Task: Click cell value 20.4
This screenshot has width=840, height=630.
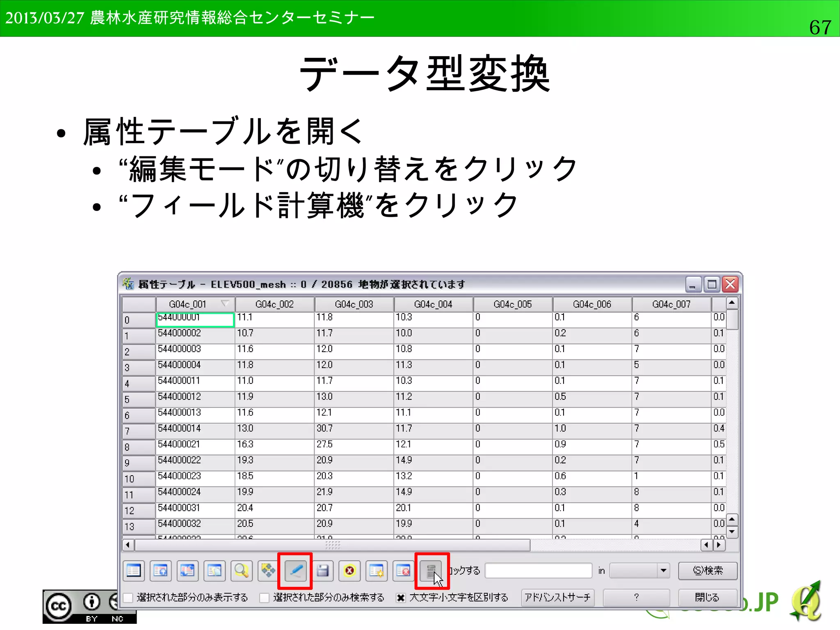Action: click(x=274, y=510)
